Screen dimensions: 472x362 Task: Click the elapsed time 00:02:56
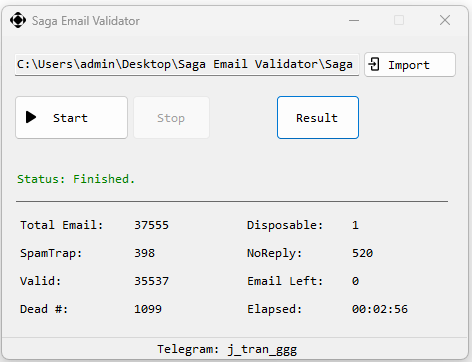pos(380,309)
